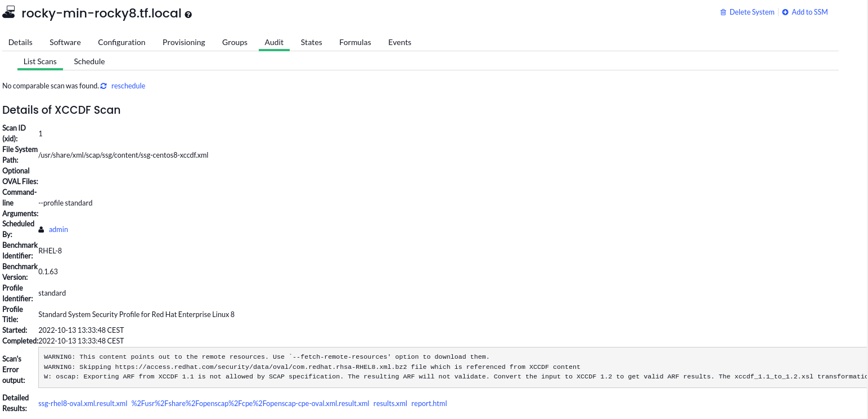Click the Standard System Security Profile title

[x=136, y=315]
